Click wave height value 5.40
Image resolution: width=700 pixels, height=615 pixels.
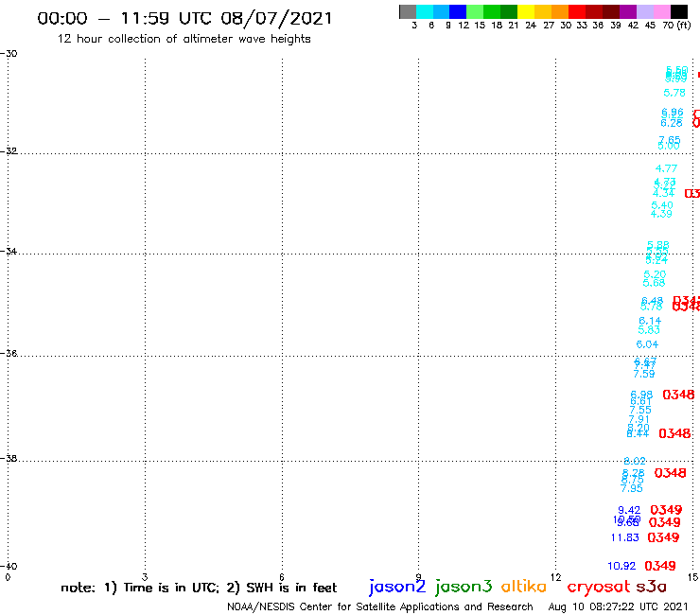click(662, 205)
